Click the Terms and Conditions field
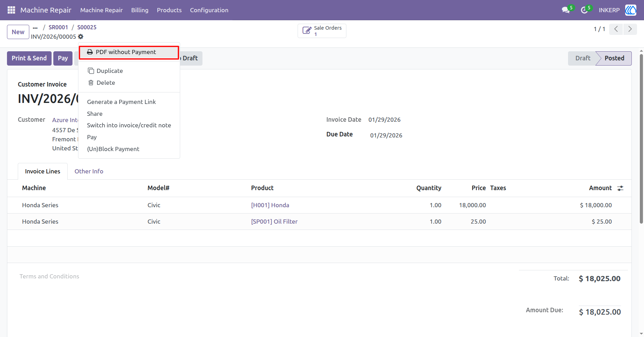This screenshot has width=644, height=337. (x=49, y=276)
